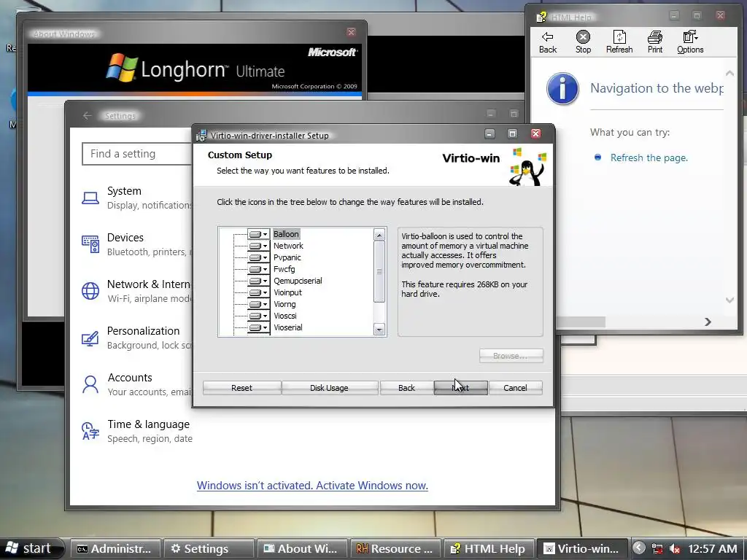Open the start menu button

point(31,548)
